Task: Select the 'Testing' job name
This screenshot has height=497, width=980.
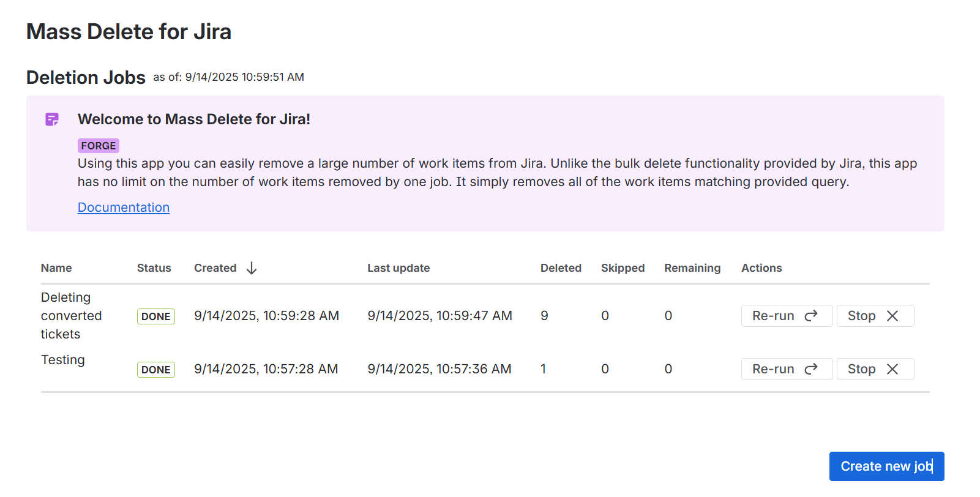Action: click(63, 360)
